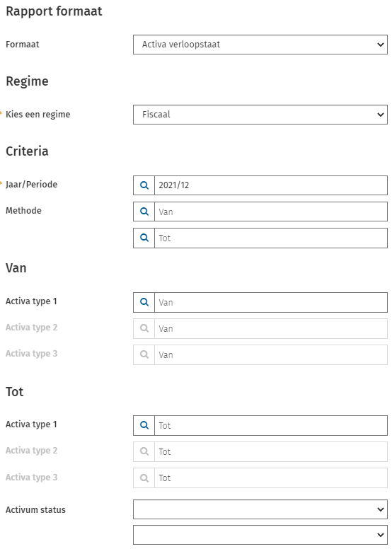392x549 pixels.
Task: Click the Methode Van search icon
Action: [x=144, y=212]
